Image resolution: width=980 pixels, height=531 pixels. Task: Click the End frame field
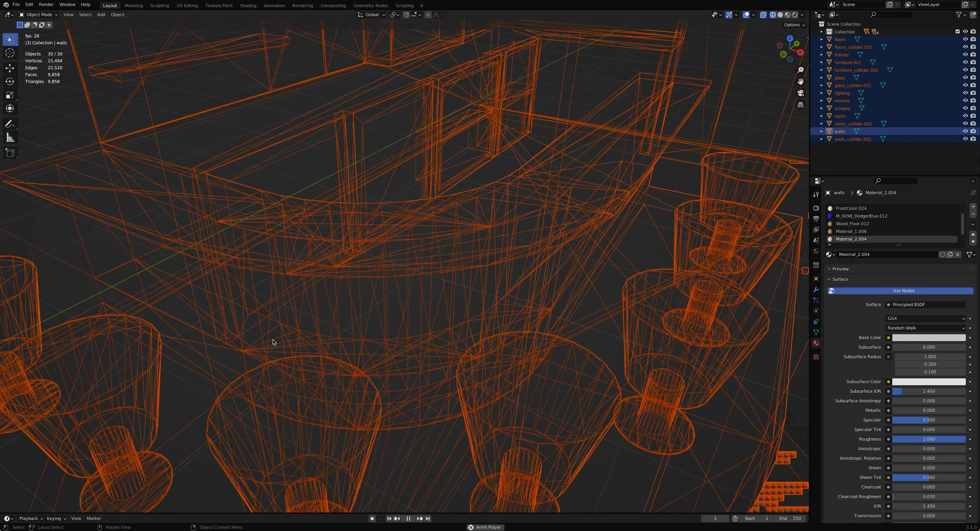790,519
